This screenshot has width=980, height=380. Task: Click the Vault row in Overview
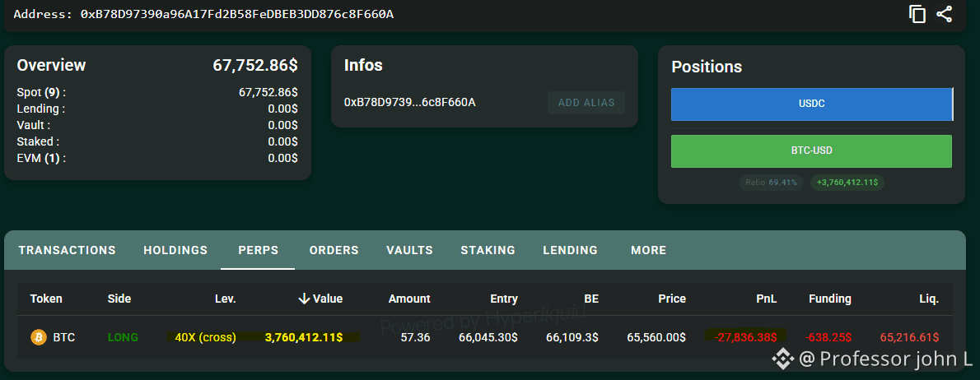coord(156,125)
